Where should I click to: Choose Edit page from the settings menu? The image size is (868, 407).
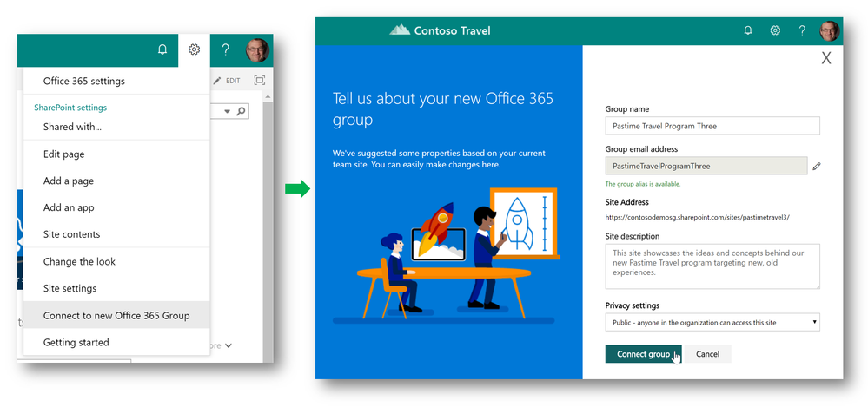116,154
